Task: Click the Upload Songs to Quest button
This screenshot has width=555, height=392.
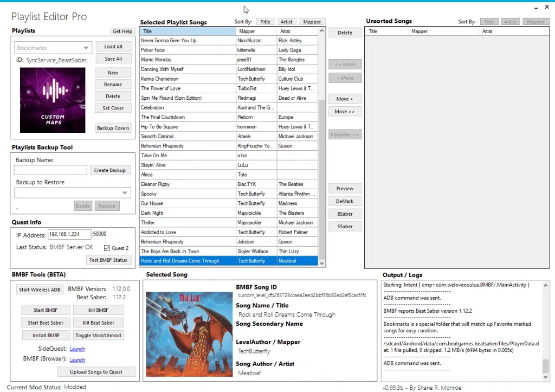Action: (x=96, y=372)
